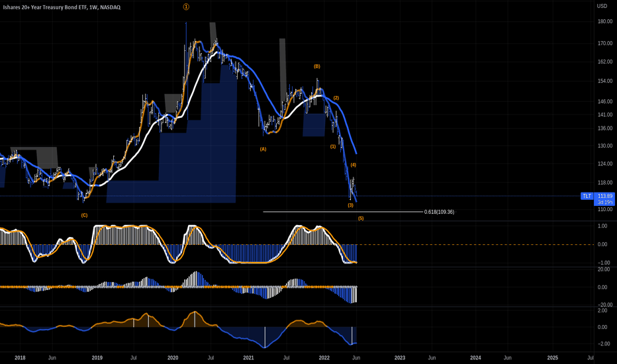617x364 pixels.
Task: Click the (3) wave label
Action: pos(350,205)
